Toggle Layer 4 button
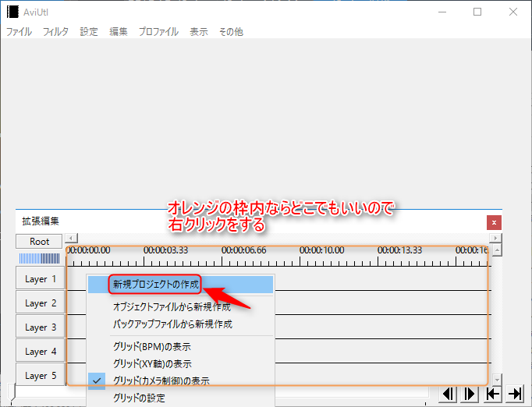The width and height of the screenshot is (532, 407). tap(40, 351)
